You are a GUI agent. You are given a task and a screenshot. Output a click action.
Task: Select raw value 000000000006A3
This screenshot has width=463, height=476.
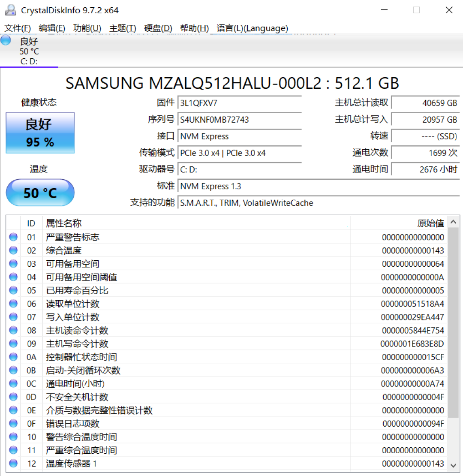(x=412, y=371)
